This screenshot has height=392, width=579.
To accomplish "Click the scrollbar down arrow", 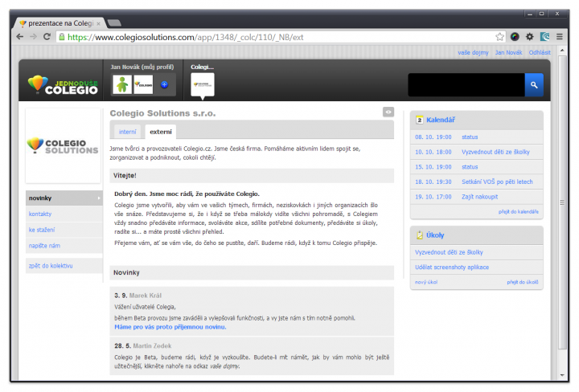I will click(x=562, y=375).
